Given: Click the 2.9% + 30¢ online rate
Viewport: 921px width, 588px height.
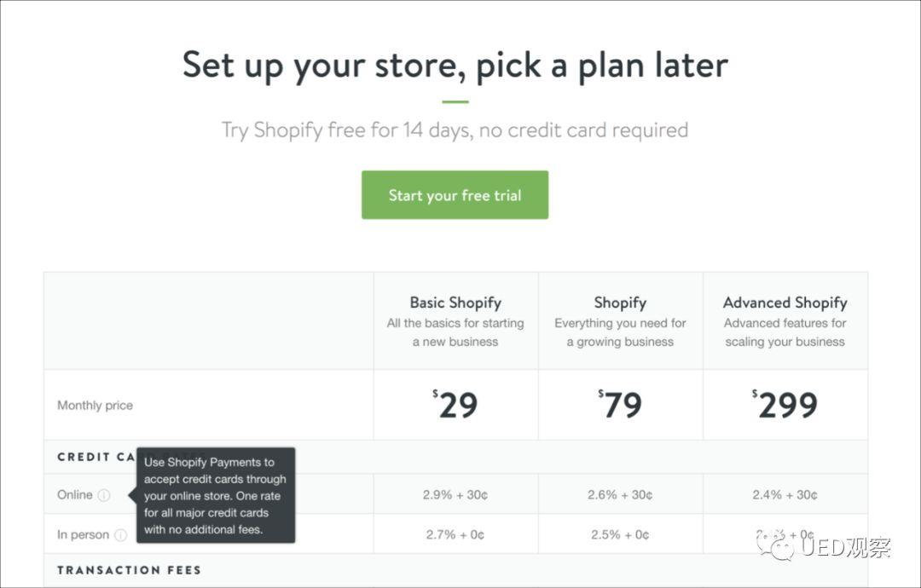Looking at the screenshot, I should pos(455,495).
